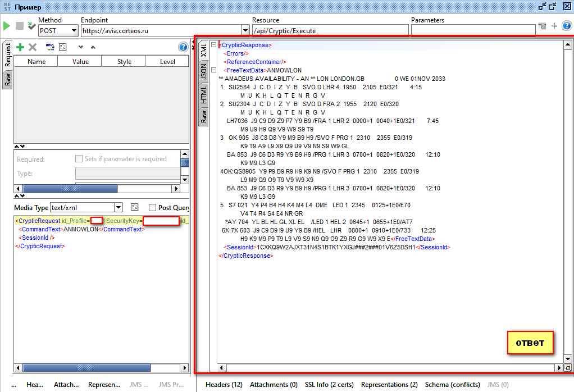The image size is (574, 392).
Task: Open help with the blue question icon in parameters toolbar
Action: (x=183, y=47)
